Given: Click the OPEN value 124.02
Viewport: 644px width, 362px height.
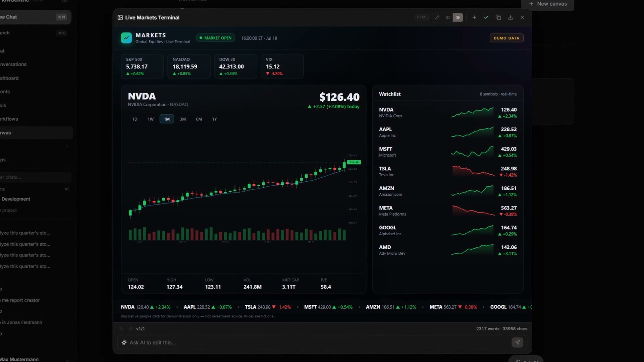Looking at the screenshot, I should (136, 287).
